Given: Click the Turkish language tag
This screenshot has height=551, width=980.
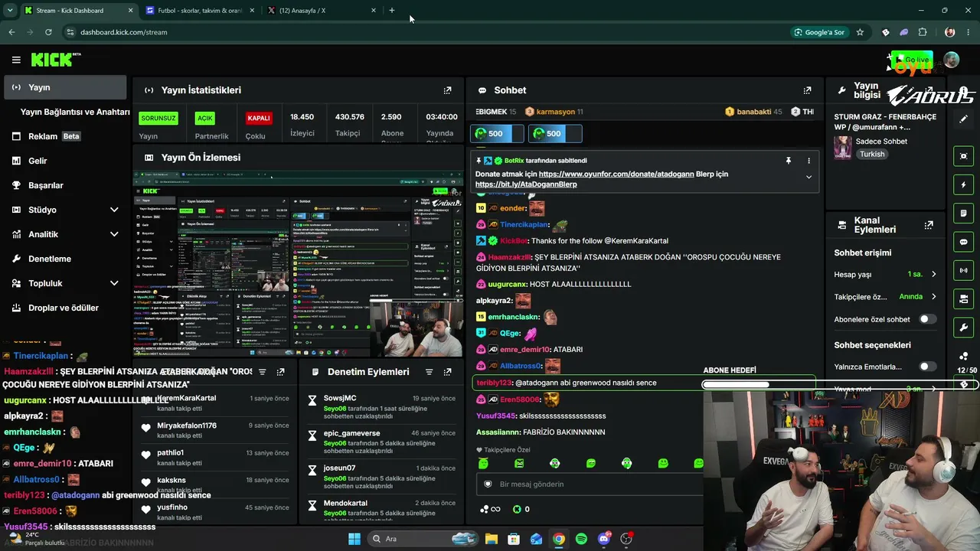Looking at the screenshot, I should click(x=872, y=154).
